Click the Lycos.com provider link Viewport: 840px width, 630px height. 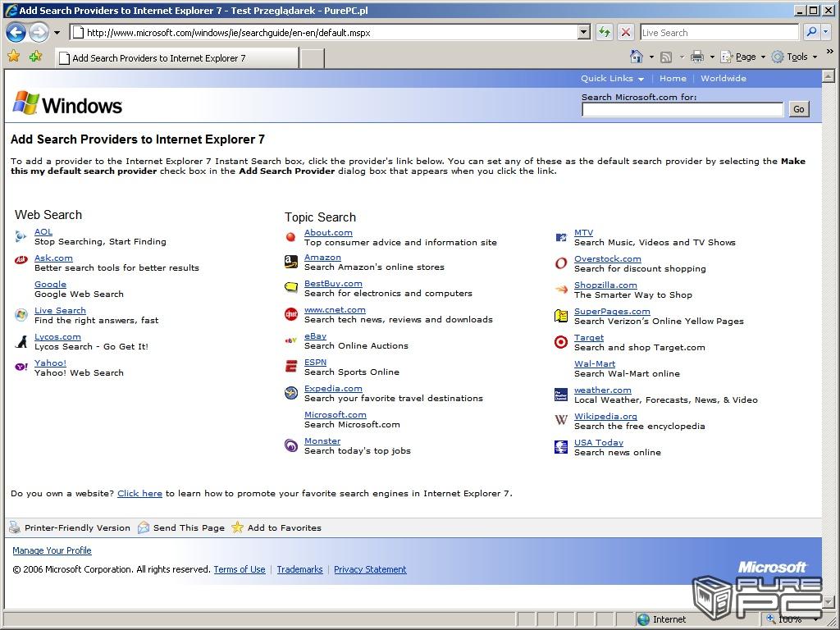[57, 337]
